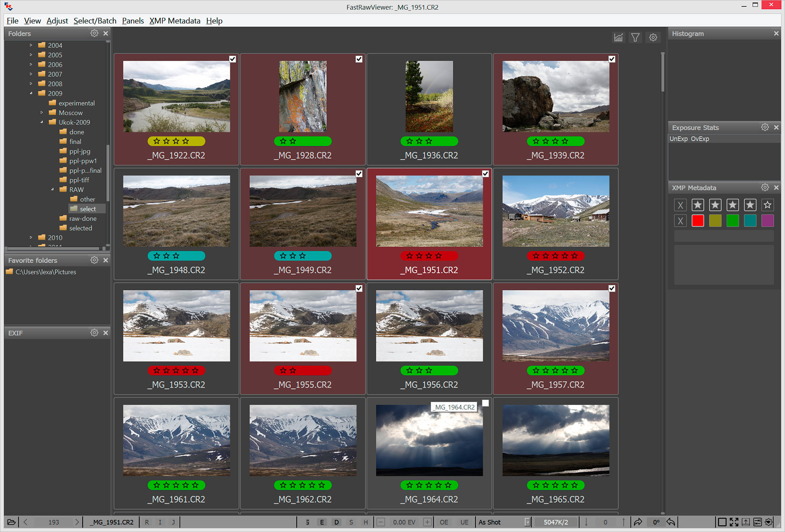Set fifth star rating in XMP Metadata
Image resolution: width=785 pixels, height=532 pixels.
767,205
